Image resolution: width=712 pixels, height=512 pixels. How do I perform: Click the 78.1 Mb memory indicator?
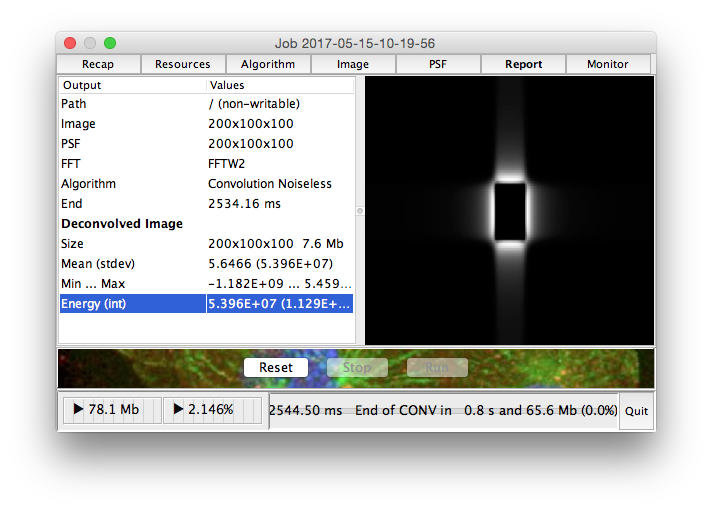(x=110, y=410)
